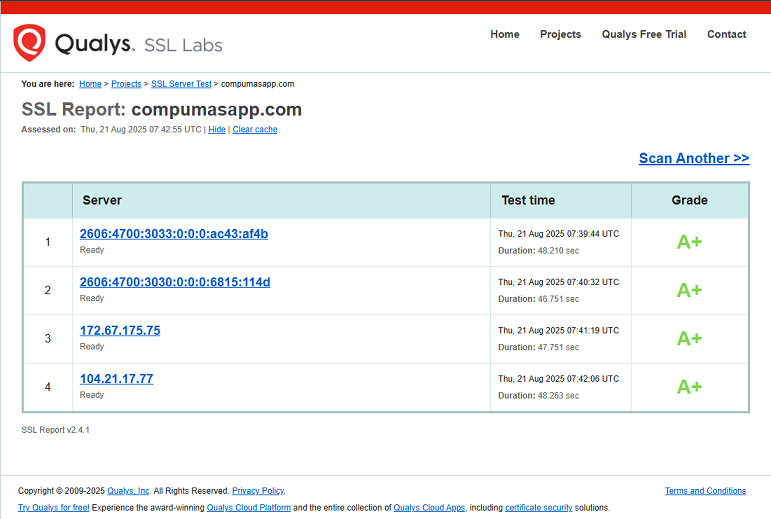The image size is (771, 519).
Task: Go to the Contact page
Action: [726, 34]
